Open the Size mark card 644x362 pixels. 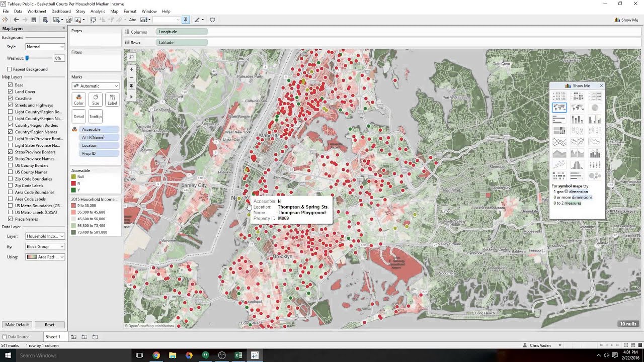96,100
